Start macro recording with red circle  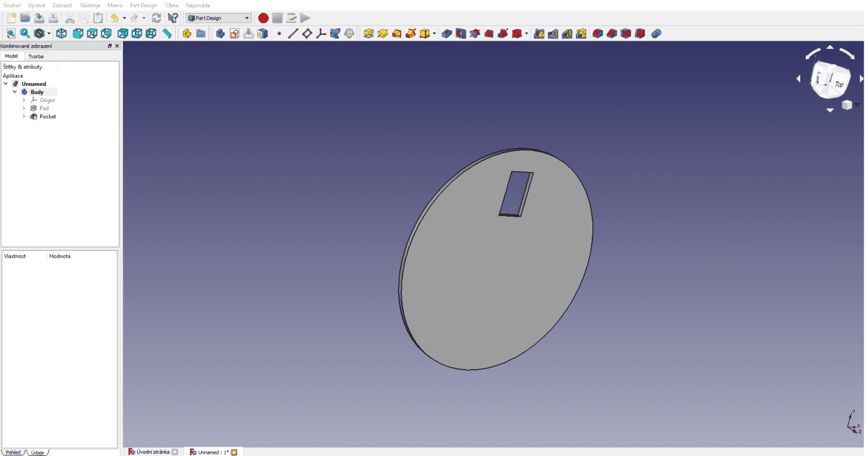[x=263, y=18]
